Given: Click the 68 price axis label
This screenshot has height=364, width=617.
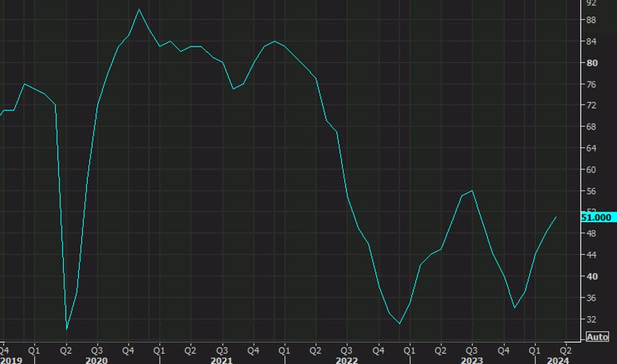Looking at the screenshot, I should tap(591, 127).
